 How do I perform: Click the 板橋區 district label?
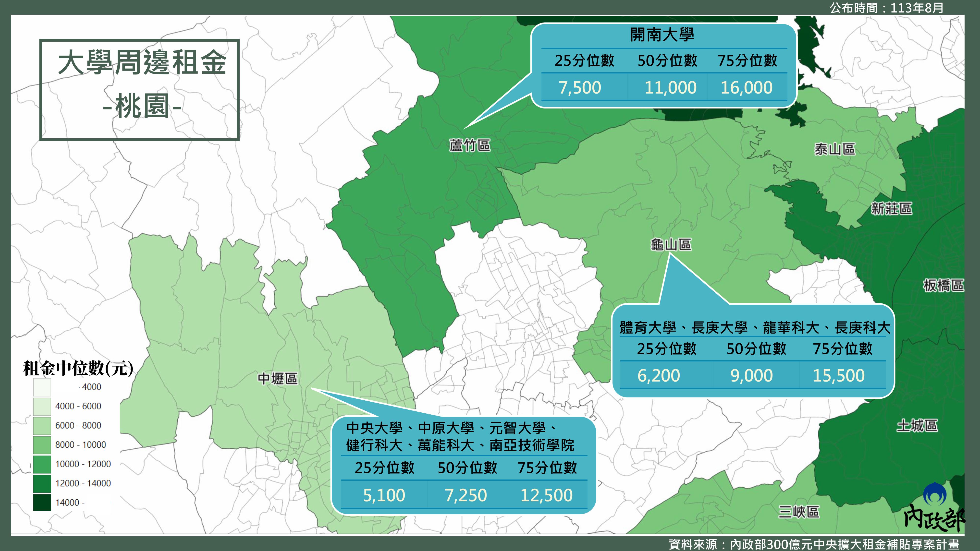943,285
